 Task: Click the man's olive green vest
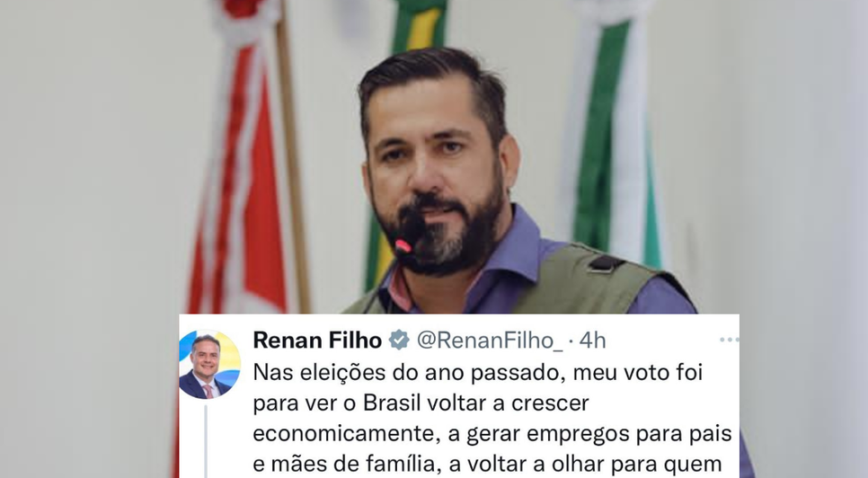(x=576, y=282)
